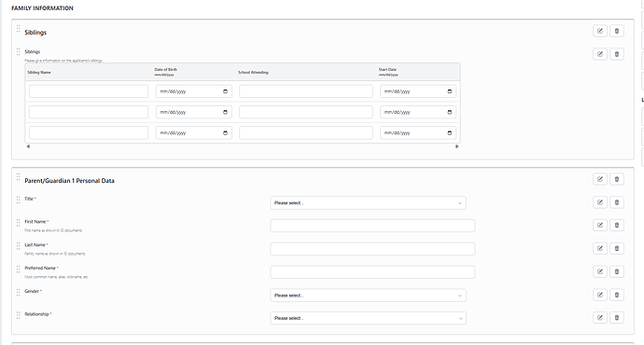Grab drag handle of Siblings section header
The width and height of the screenshot is (644, 345).
(x=18, y=29)
